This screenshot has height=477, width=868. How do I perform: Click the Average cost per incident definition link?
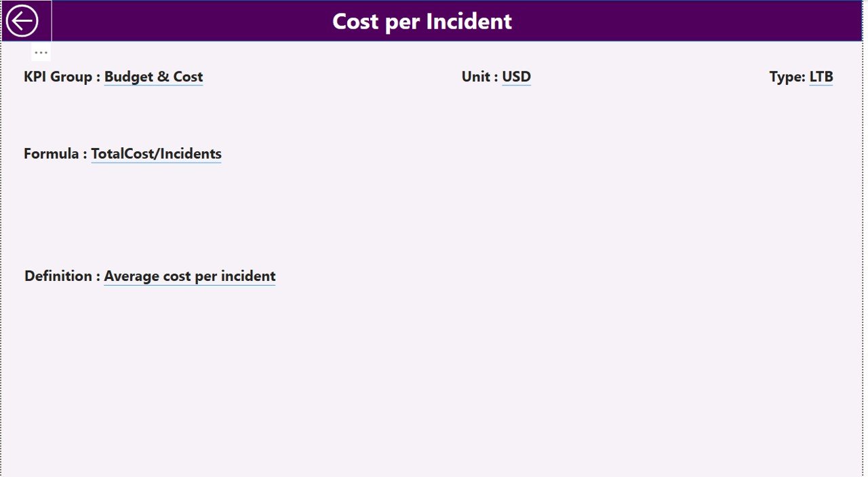(190, 275)
